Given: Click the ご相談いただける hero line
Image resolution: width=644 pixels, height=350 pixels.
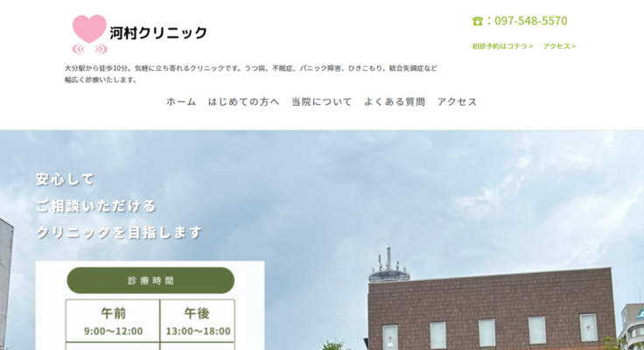Looking at the screenshot, I should (x=96, y=206).
